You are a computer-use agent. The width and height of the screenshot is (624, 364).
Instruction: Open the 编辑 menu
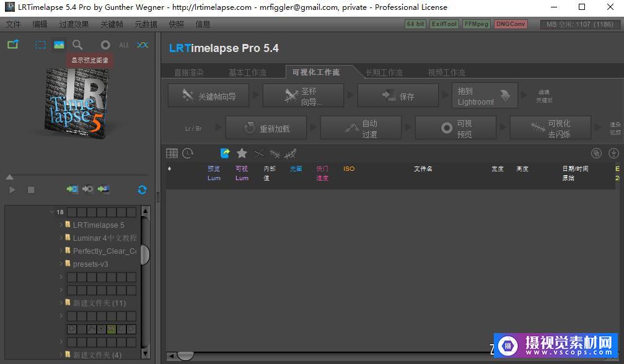pyautogui.click(x=40, y=24)
